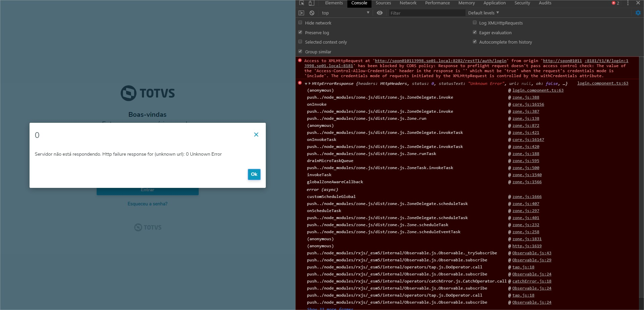Open the Observable.js:29 source link
This screenshot has height=310, width=644.
pyautogui.click(x=532, y=260)
